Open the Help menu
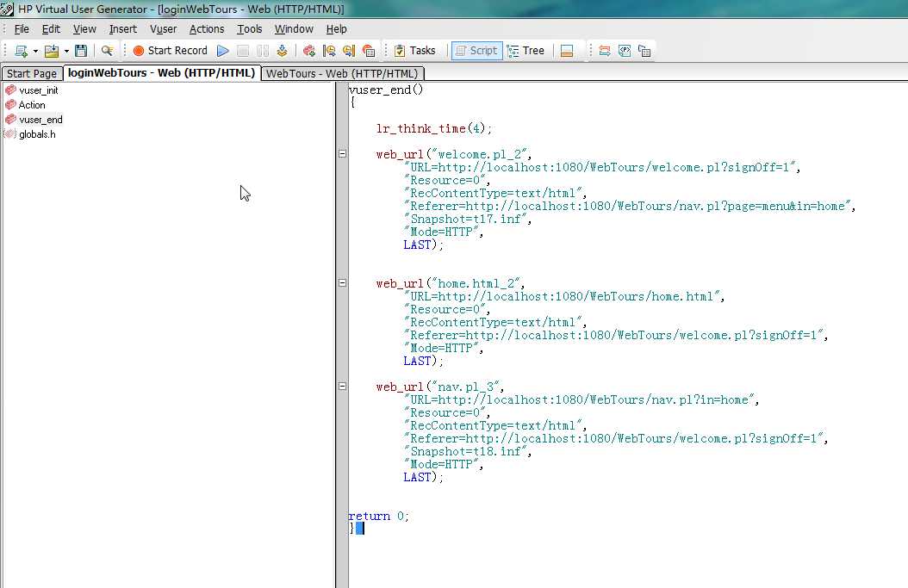The width and height of the screenshot is (908, 588). click(x=337, y=29)
